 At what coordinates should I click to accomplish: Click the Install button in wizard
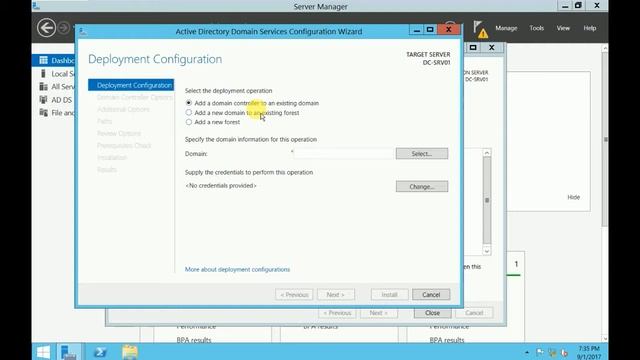coord(389,294)
